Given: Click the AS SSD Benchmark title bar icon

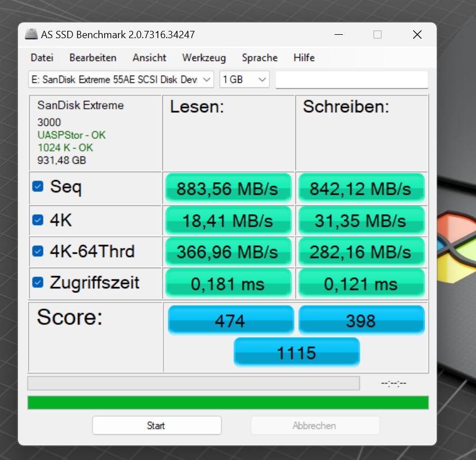Looking at the screenshot, I should coord(31,34).
